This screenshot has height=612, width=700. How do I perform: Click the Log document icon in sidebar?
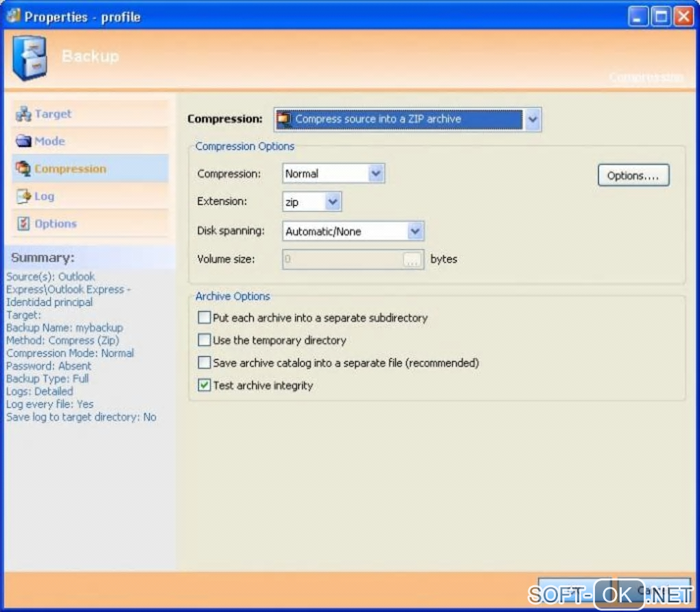click(x=23, y=196)
